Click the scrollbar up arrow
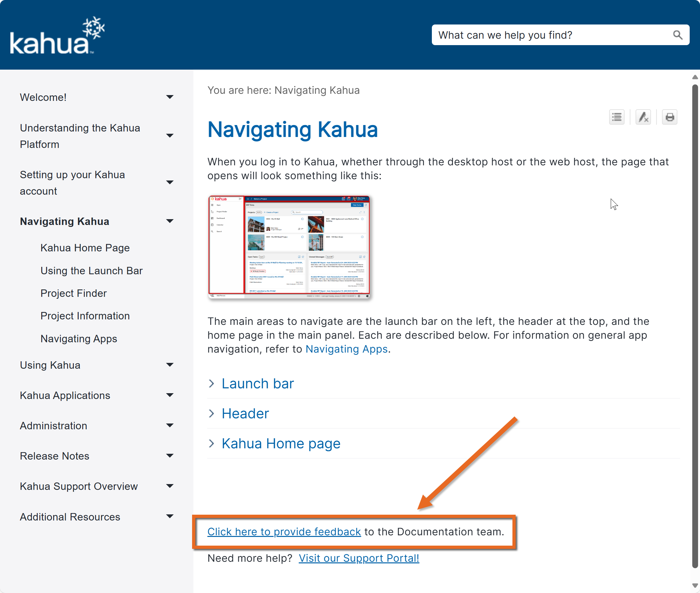 695,77
